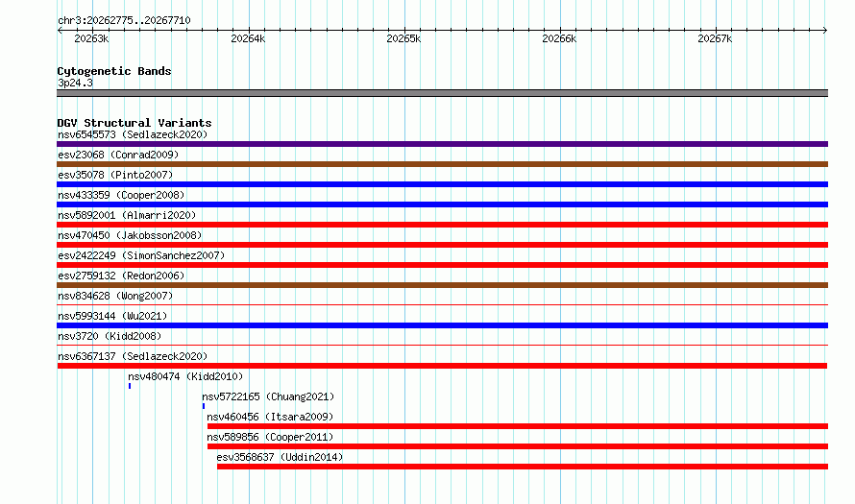Click the purple bar of nsv6545573

[442, 144]
